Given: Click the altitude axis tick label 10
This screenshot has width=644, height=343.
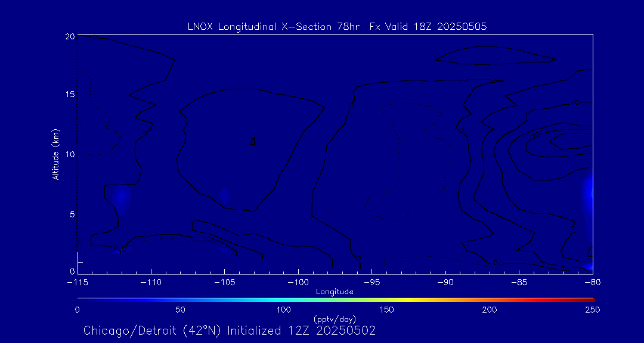Looking at the screenshot, I should tap(70, 154).
